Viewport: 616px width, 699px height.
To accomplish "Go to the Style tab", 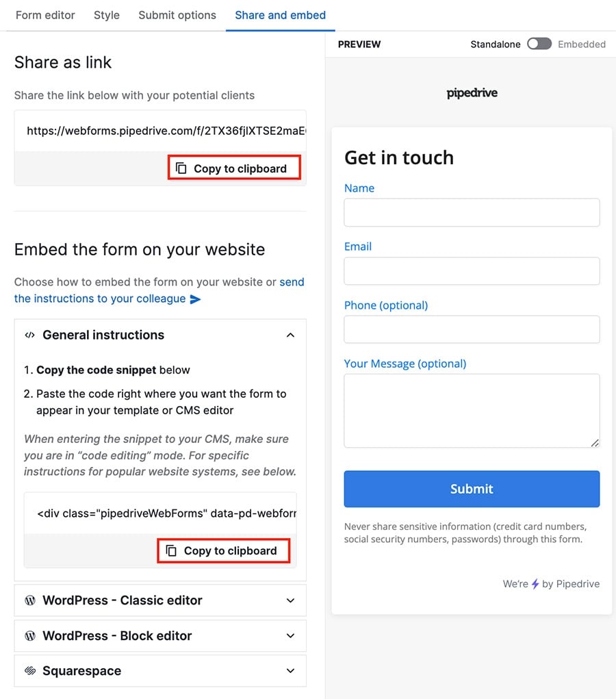I will click(107, 15).
